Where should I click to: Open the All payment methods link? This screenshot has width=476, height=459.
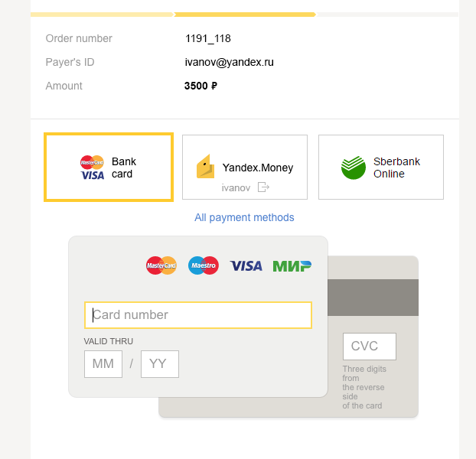click(x=244, y=217)
